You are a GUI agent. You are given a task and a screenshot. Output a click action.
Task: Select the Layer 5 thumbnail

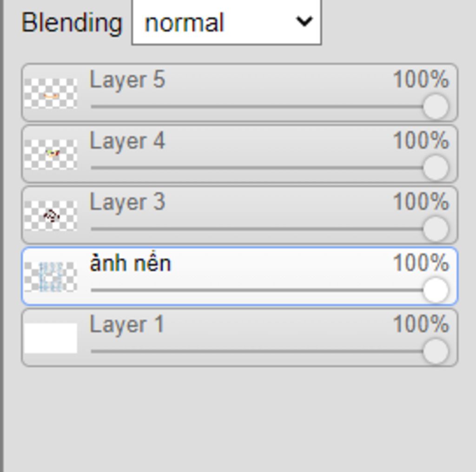pos(50,93)
